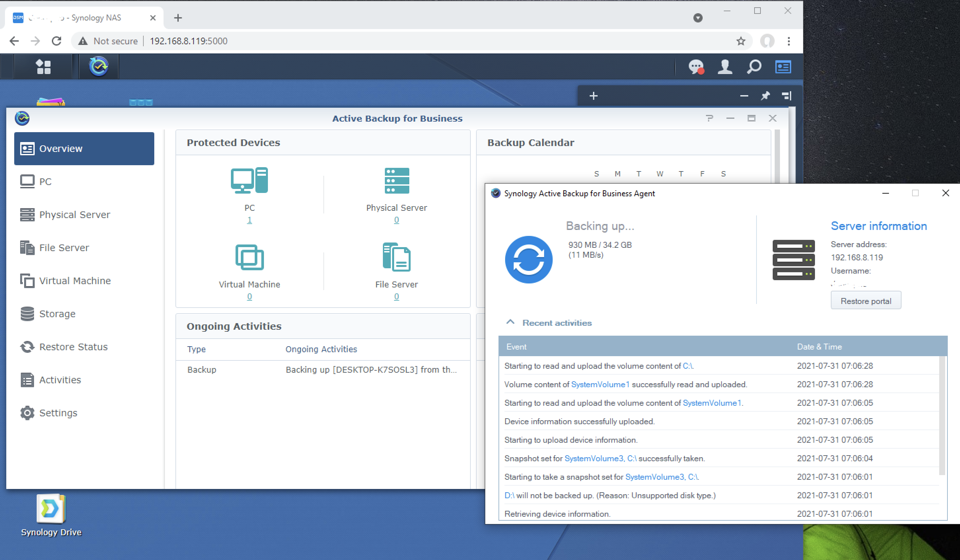Image resolution: width=960 pixels, height=560 pixels.
Task: Open Storage in sidebar
Action: coord(84,314)
